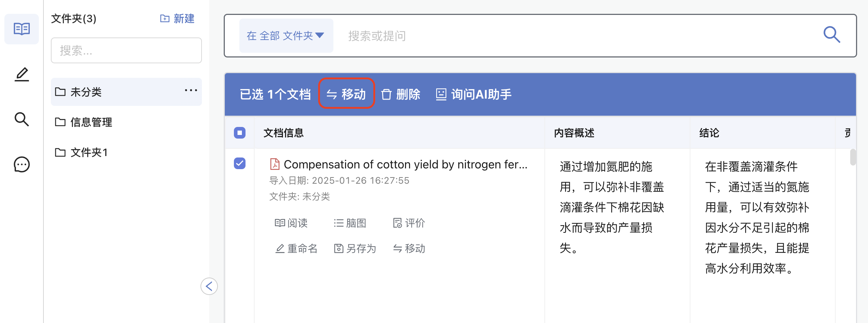
Task: Click the vertical scrollbar of document table
Action: click(853, 157)
